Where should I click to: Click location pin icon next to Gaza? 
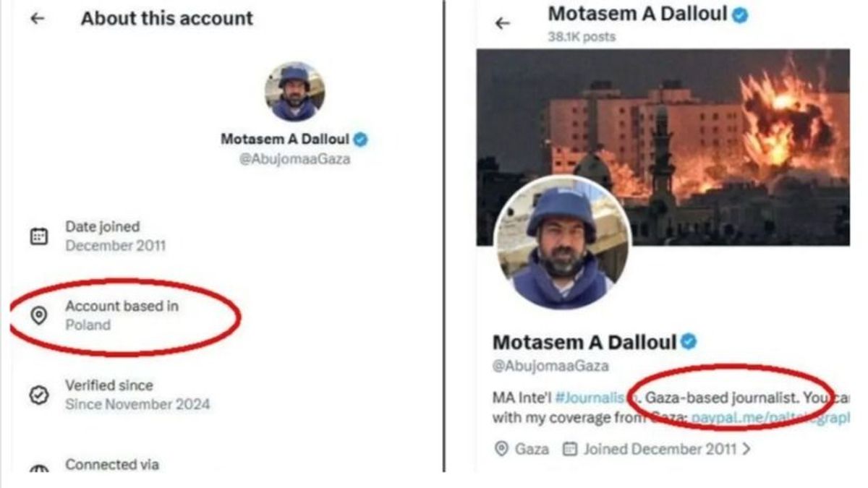pos(501,449)
